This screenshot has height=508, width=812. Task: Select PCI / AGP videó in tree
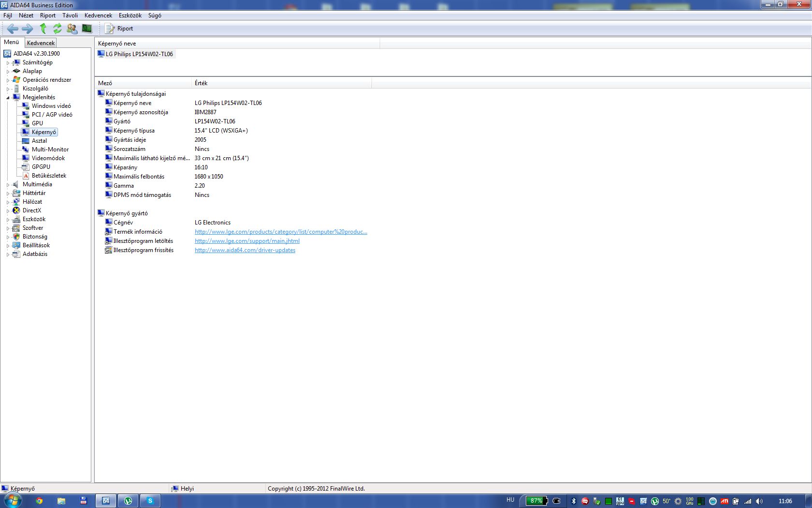[x=52, y=115]
